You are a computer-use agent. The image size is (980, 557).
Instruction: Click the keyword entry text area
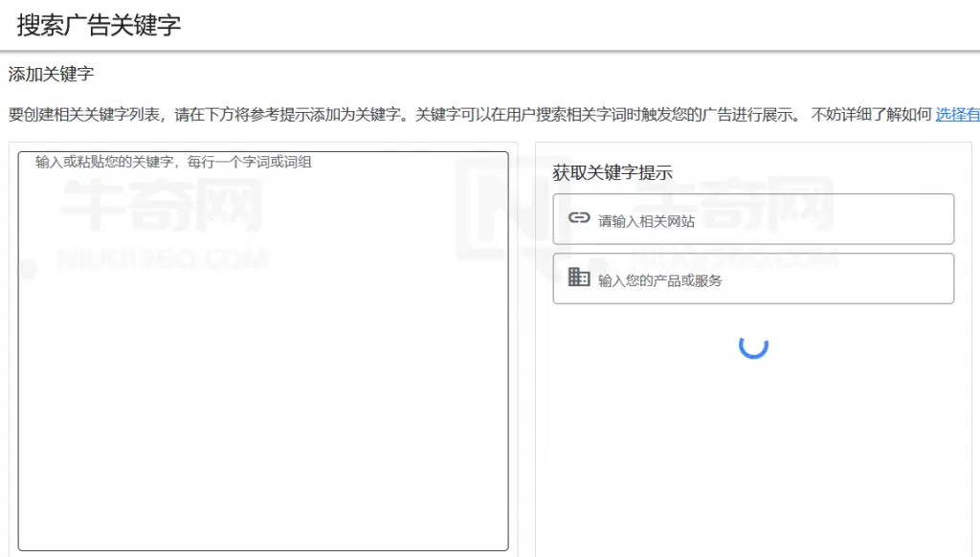[263, 350]
